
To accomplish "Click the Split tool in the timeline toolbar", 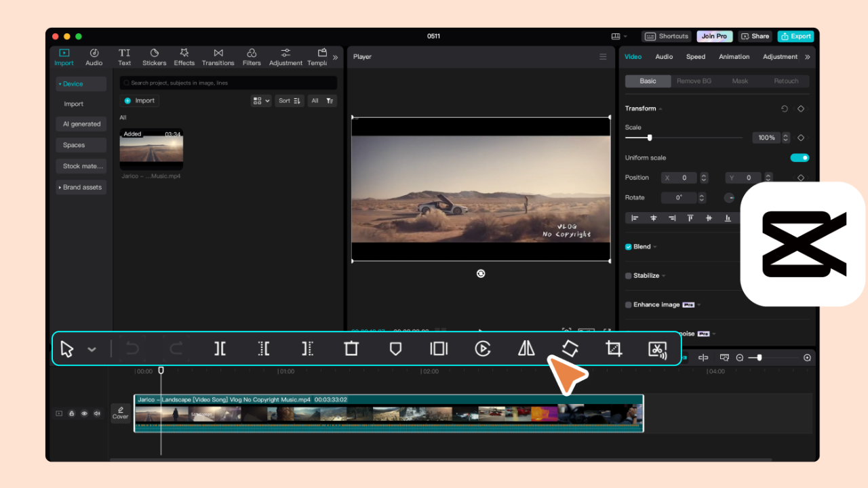I will 220,348.
